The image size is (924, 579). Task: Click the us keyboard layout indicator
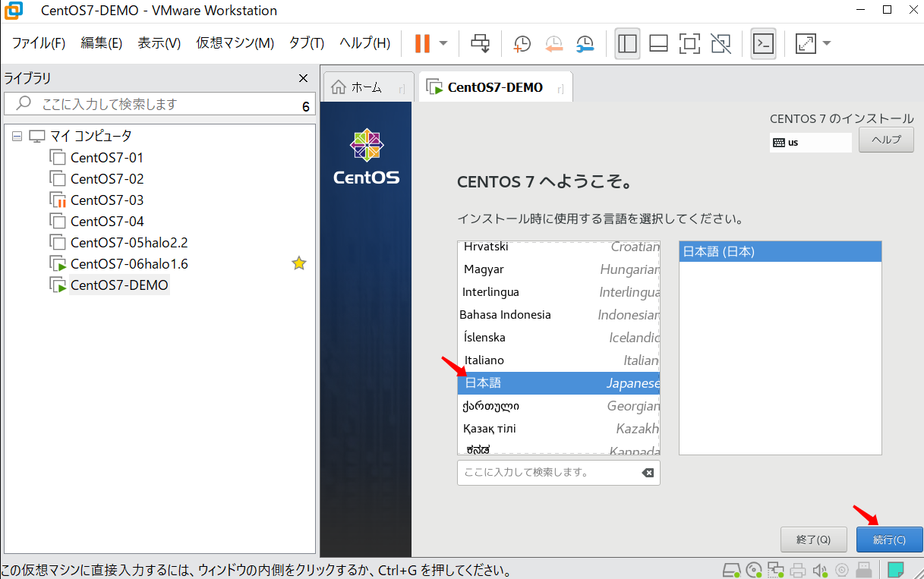(x=811, y=142)
